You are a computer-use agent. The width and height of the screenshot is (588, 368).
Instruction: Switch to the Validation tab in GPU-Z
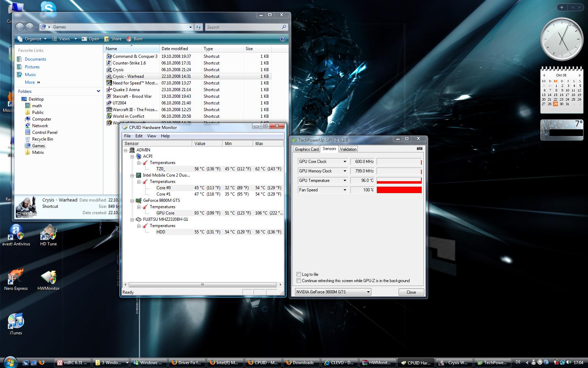(348, 149)
